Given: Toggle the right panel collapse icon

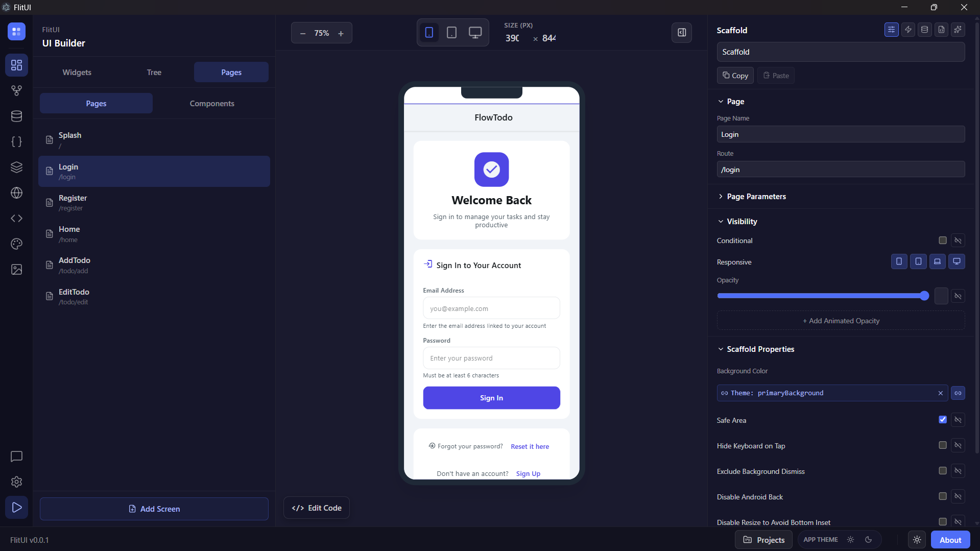Looking at the screenshot, I should coord(682,33).
